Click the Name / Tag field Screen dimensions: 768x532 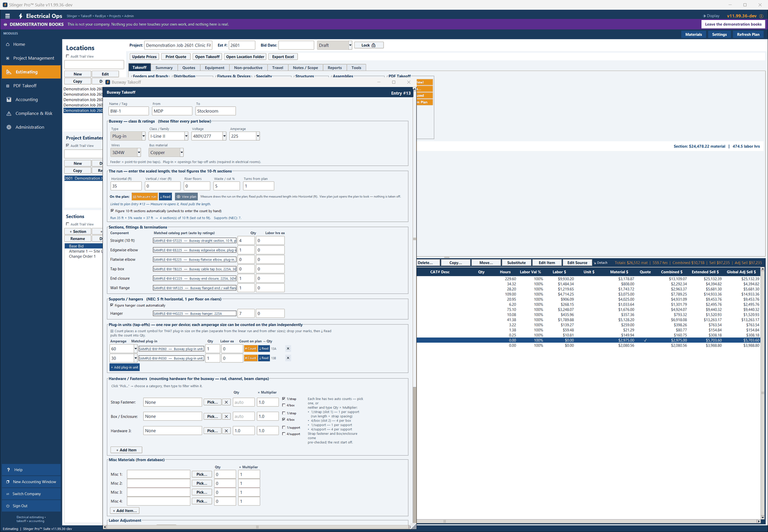129,111
